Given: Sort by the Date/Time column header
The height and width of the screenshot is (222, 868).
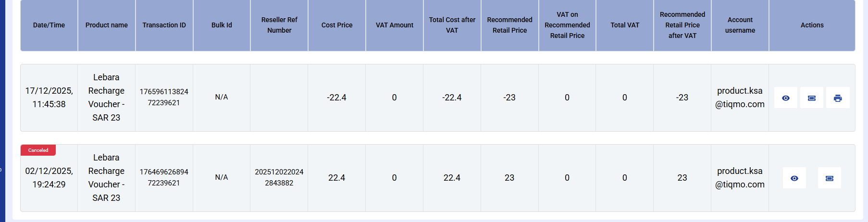Looking at the screenshot, I should coord(49,25).
